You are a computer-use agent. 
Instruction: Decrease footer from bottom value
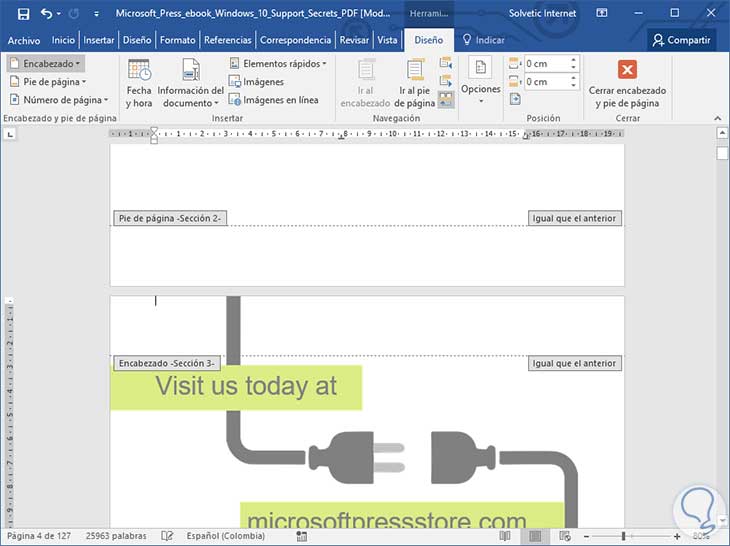(x=574, y=86)
